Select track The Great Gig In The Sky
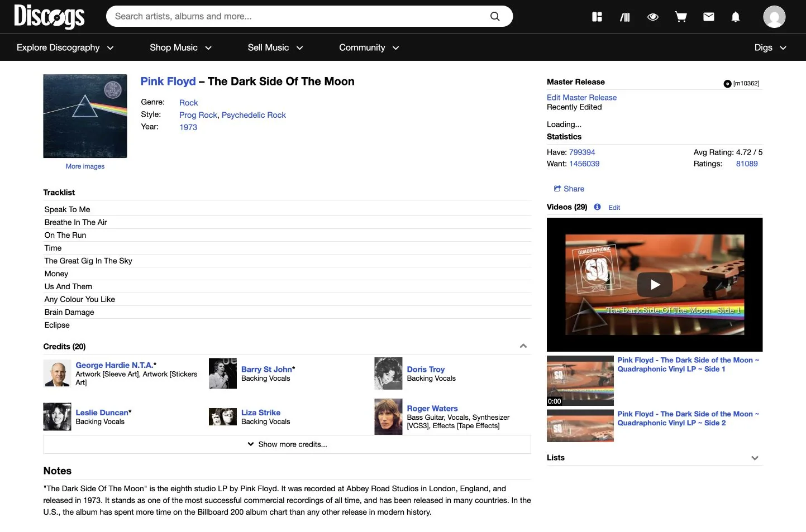The height and width of the screenshot is (532, 806). (x=88, y=261)
